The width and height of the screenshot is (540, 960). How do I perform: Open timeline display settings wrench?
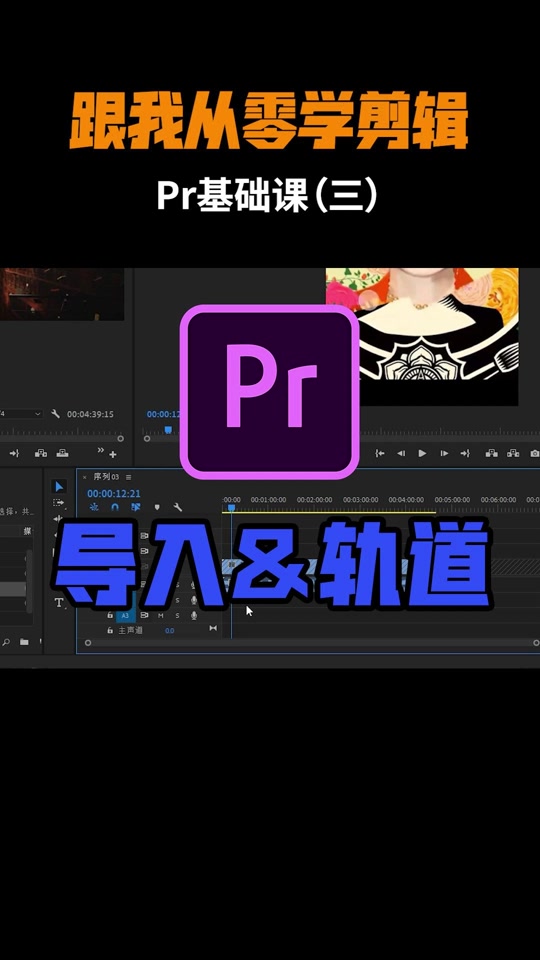tap(178, 507)
